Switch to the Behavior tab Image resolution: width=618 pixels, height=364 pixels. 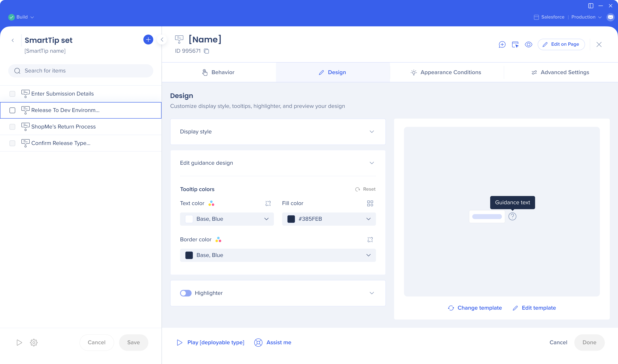click(219, 72)
